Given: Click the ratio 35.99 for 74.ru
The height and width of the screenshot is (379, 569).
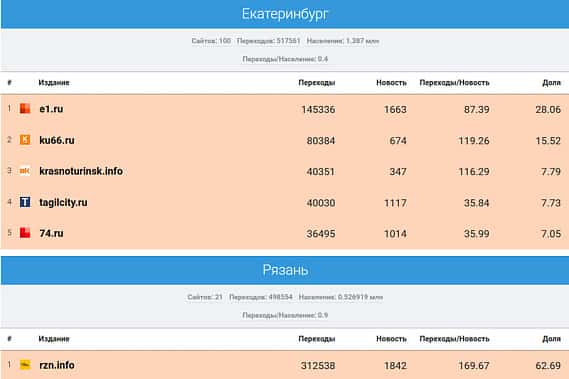Looking at the screenshot, I should coord(476,233).
